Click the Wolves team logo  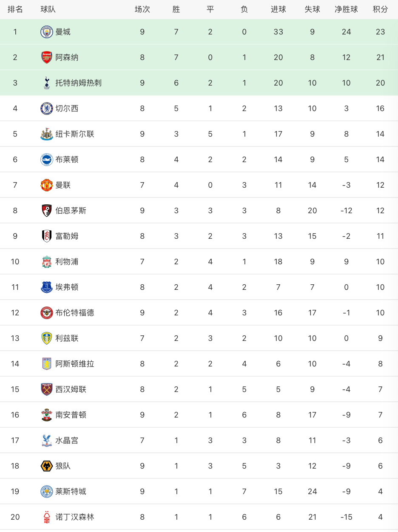[46, 466]
